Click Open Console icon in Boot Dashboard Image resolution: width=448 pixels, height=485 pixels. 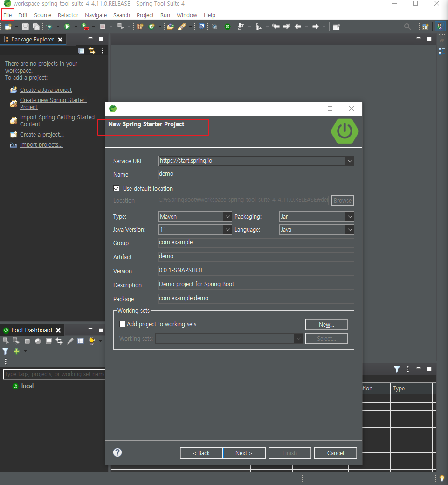click(48, 341)
